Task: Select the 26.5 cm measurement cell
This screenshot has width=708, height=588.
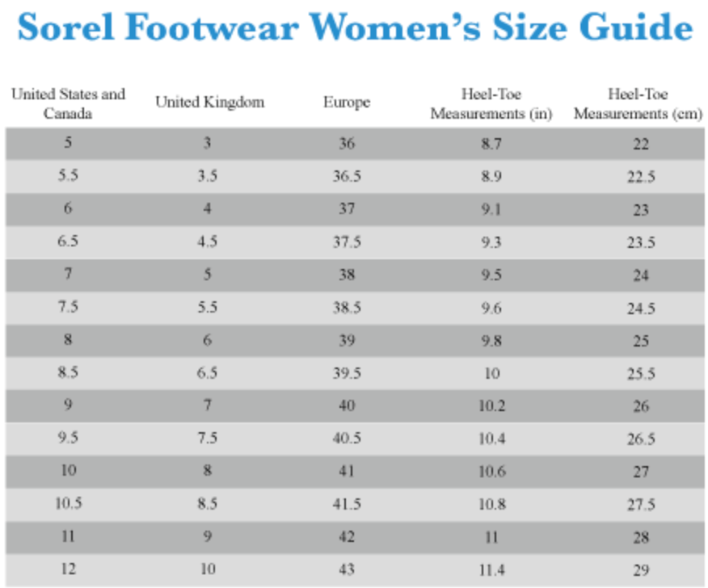Action: [640, 439]
